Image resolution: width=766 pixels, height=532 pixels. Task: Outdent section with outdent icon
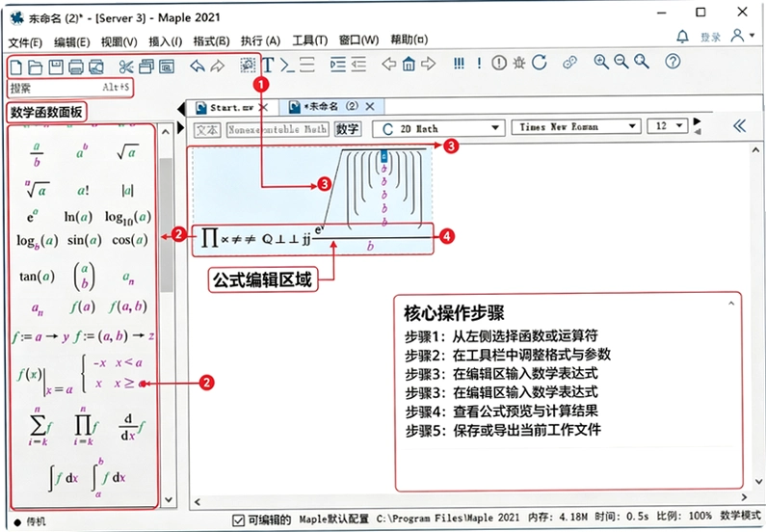pos(358,64)
